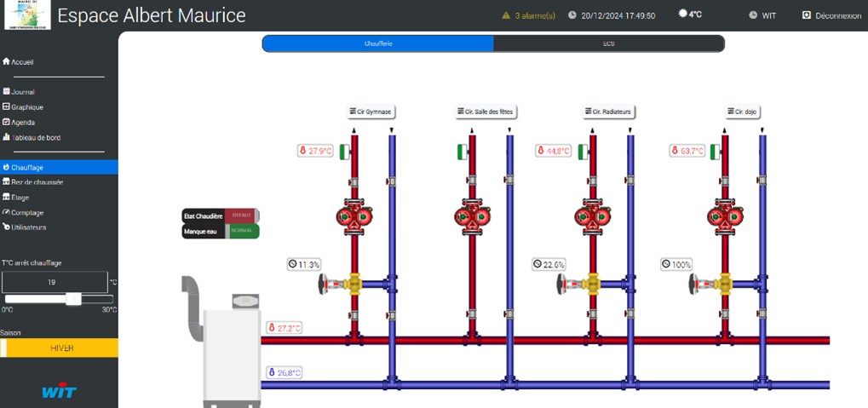Click the 44,8°C Radiateurs temperature reading
The image size is (868, 408).
(553, 151)
